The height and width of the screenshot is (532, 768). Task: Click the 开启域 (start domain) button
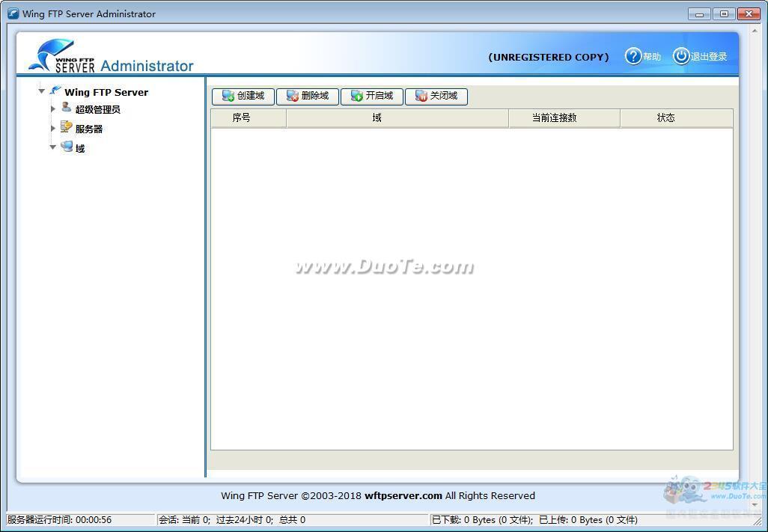point(372,97)
